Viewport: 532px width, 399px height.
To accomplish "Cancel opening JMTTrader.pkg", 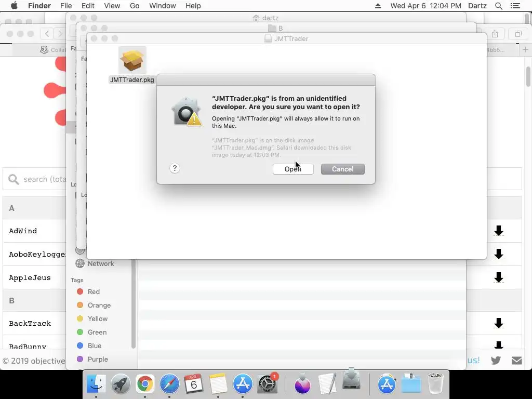I will click(343, 169).
